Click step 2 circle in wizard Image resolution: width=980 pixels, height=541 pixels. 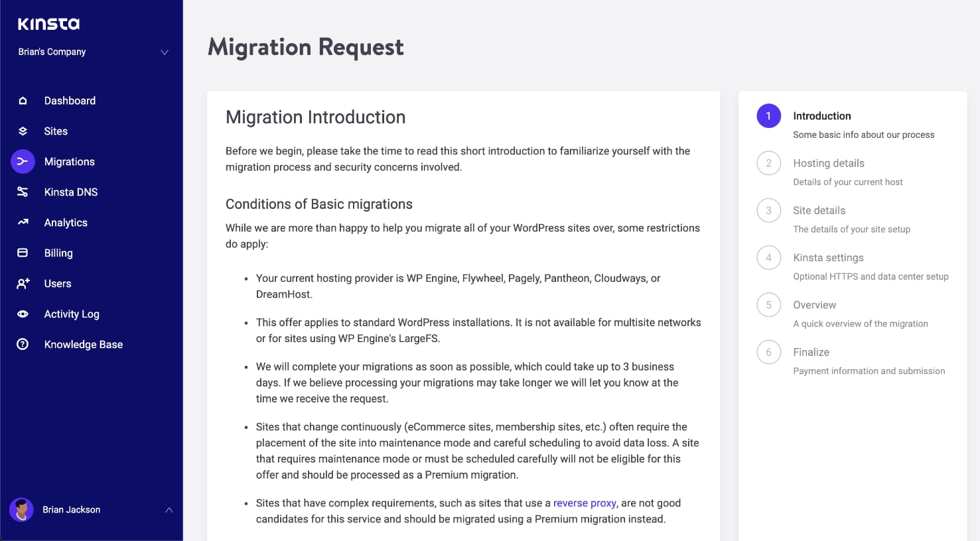click(768, 163)
